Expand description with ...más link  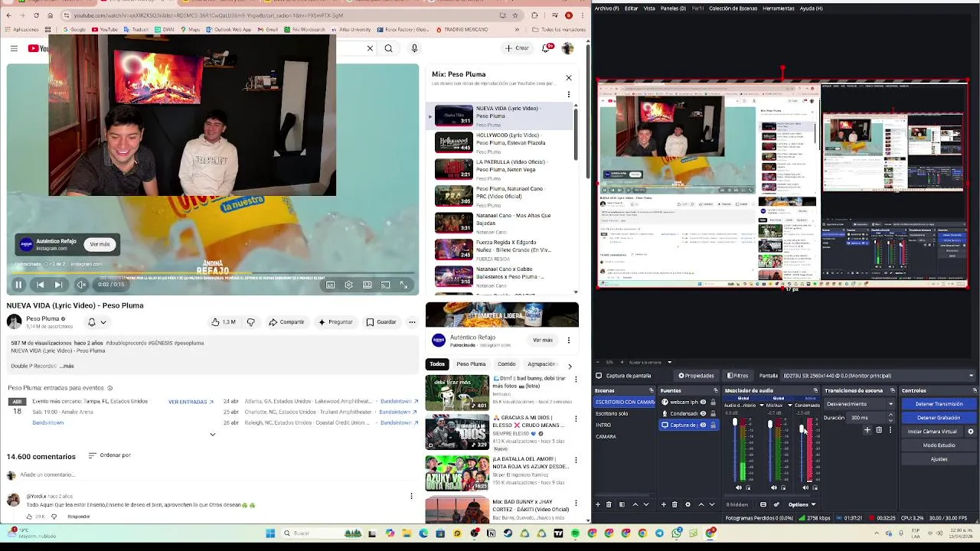coord(67,366)
